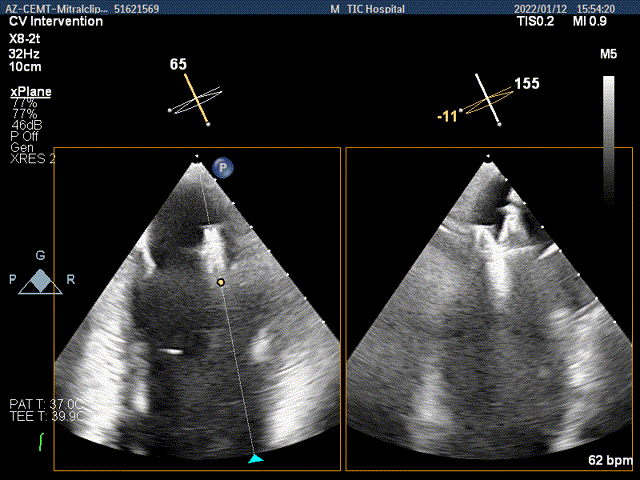The width and height of the screenshot is (640, 480).
Task: Click the M5 grayscale map bar
Action: (x=608, y=120)
